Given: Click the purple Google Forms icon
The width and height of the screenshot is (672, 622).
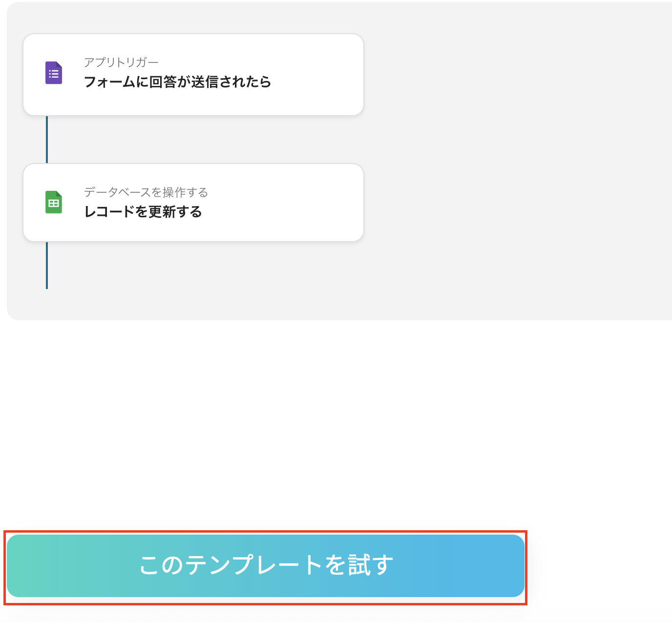Looking at the screenshot, I should click(54, 73).
